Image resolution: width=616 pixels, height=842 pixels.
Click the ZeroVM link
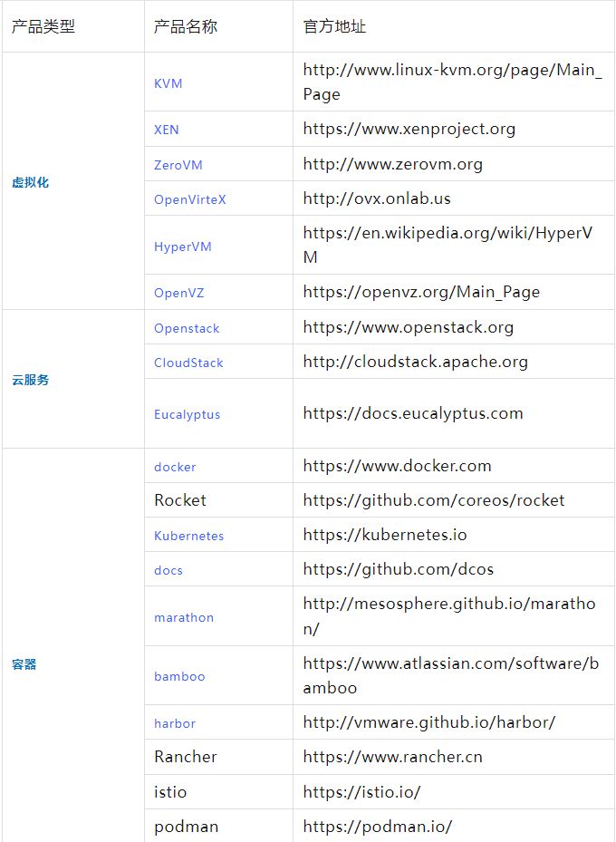pyautogui.click(x=178, y=165)
